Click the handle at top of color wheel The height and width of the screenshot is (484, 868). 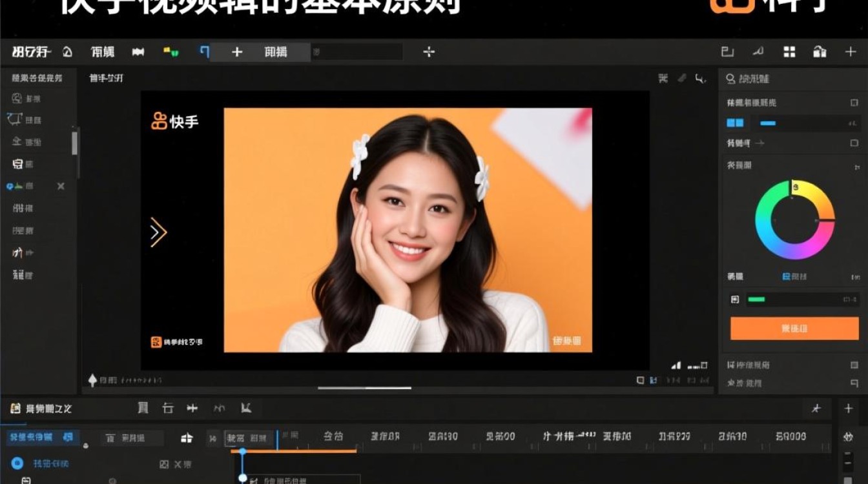click(x=795, y=187)
